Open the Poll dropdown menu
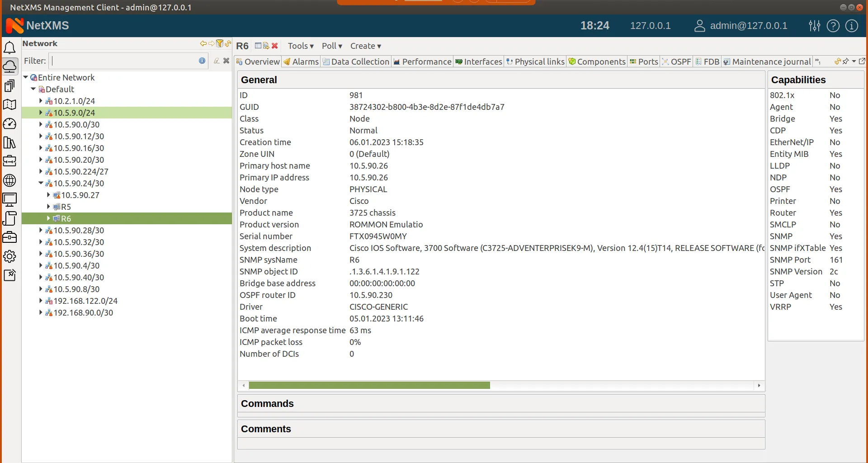The width and height of the screenshot is (868, 463). (x=332, y=46)
